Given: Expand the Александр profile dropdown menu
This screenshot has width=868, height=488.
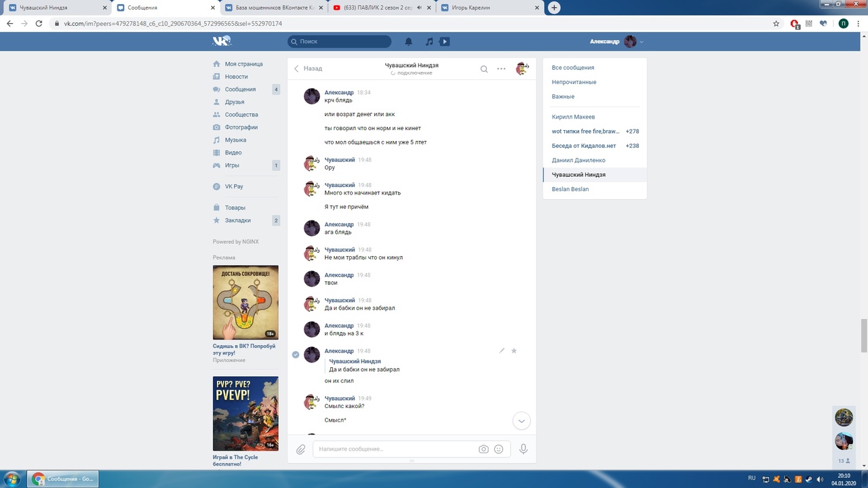Looking at the screenshot, I should point(642,41).
